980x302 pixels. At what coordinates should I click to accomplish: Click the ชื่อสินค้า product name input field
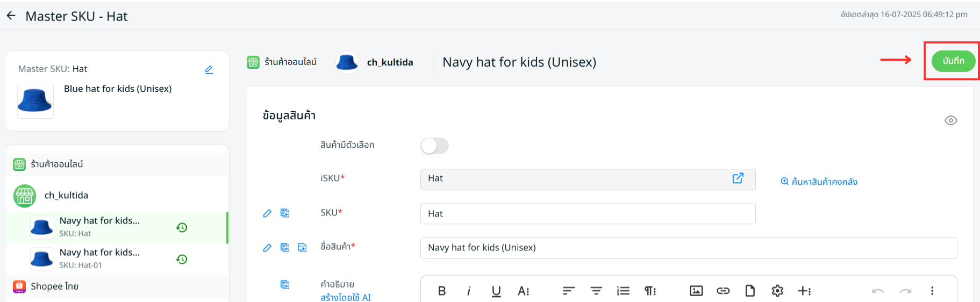[x=688, y=248]
